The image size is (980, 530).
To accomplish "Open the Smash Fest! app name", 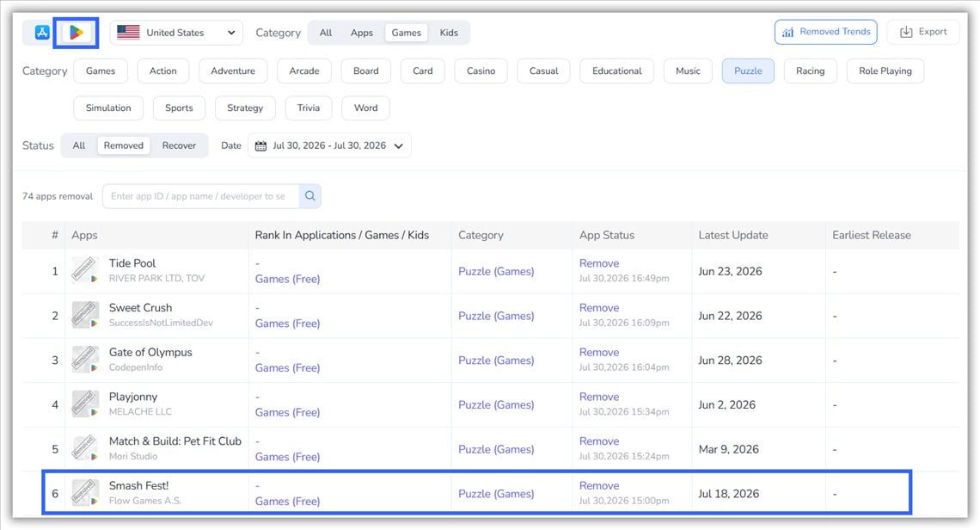I will pyautogui.click(x=138, y=485).
